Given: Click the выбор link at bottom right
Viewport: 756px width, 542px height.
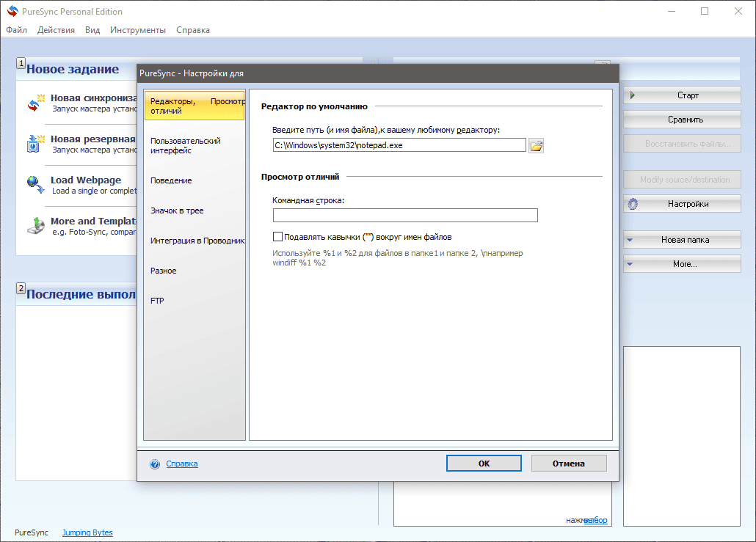Looking at the screenshot, I should tap(596, 520).
